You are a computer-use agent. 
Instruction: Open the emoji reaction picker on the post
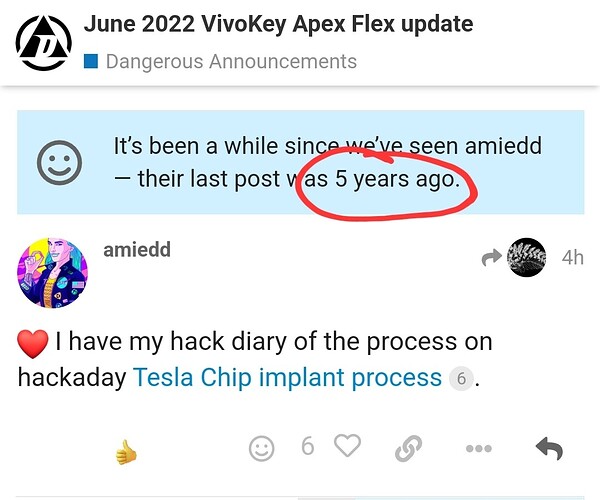(262, 448)
